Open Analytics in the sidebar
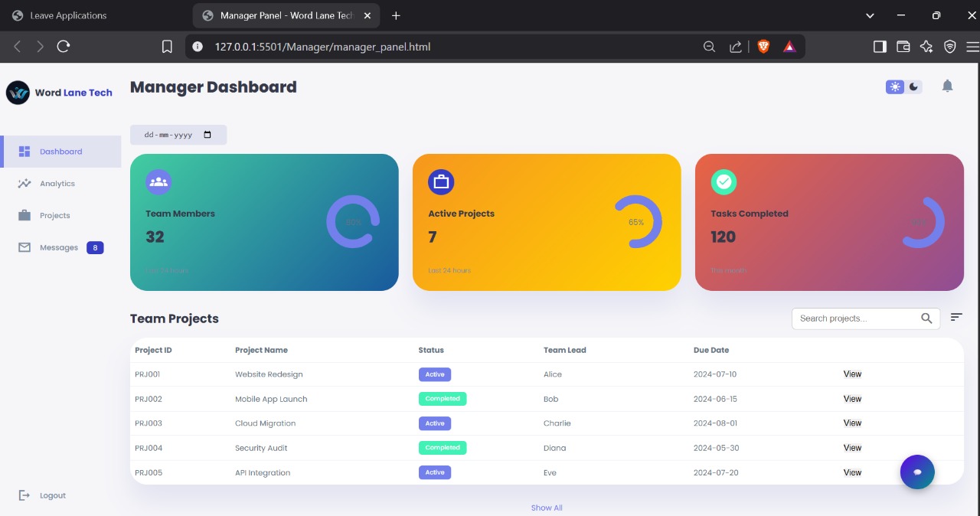 [57, 184]
